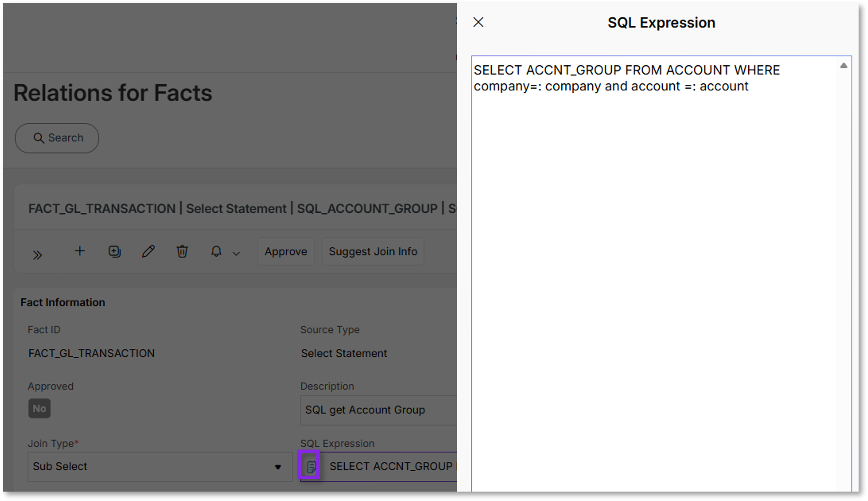The image size is (868, 501).
Task: Add a new record with plus icon
Action: point(80,251)
